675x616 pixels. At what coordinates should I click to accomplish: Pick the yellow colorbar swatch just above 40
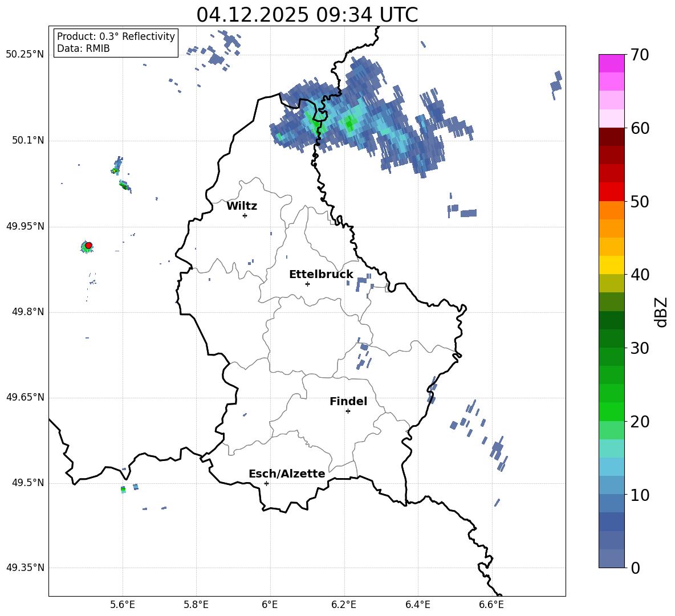(x=611, y=265)
